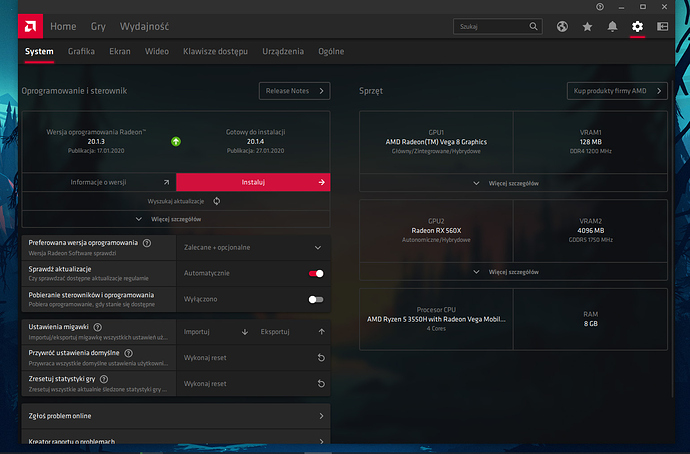Viewport: 690px width, 454px height.
Task: Switch to the Klawisze dostępu tab
Action: tap(215, 51)
